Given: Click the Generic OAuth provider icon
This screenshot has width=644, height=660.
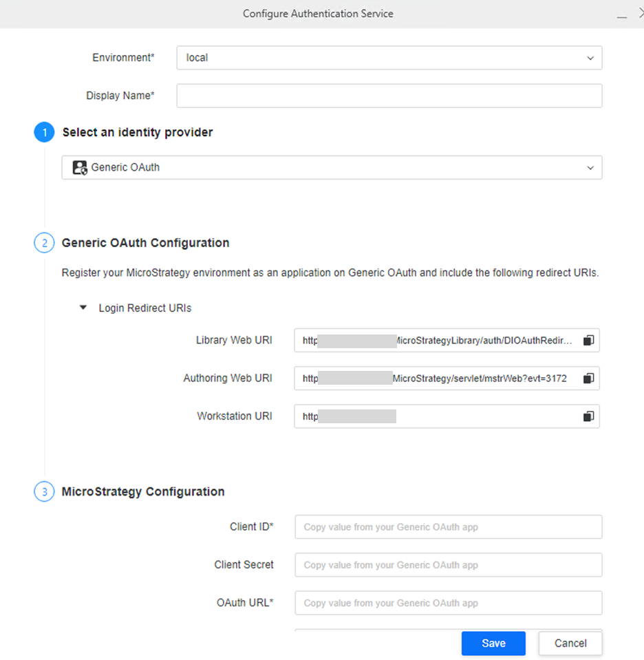Looking at the screenshot, I should coord(80,167).
